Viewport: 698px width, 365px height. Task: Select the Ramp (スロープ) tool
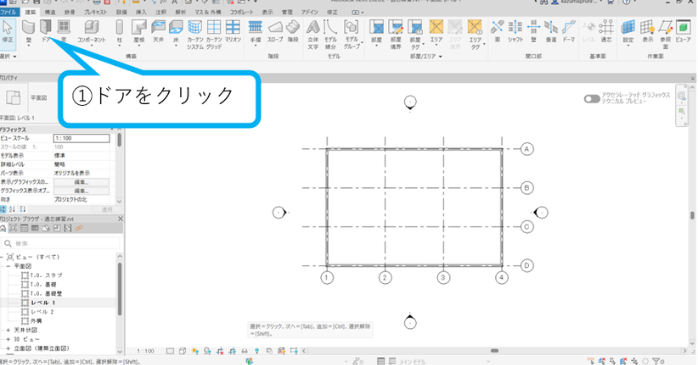275,31
